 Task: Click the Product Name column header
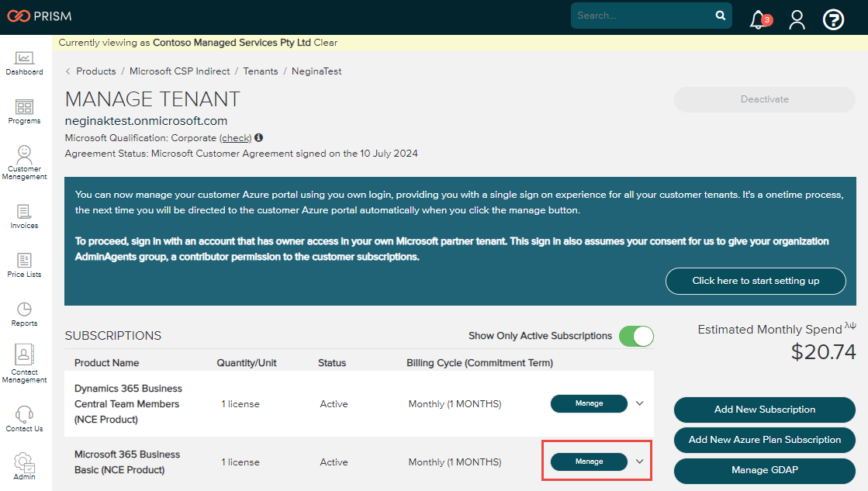click(107, 363)
